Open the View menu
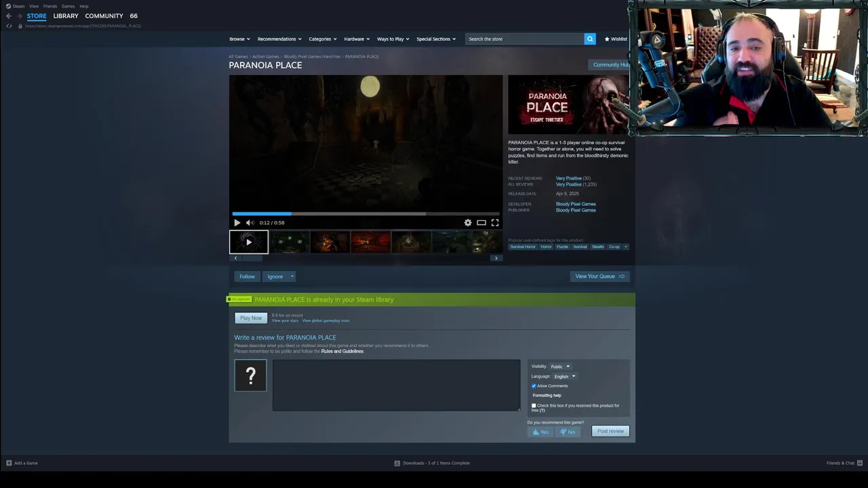This screenshot has width=868, height=488. tap(34, 6)
